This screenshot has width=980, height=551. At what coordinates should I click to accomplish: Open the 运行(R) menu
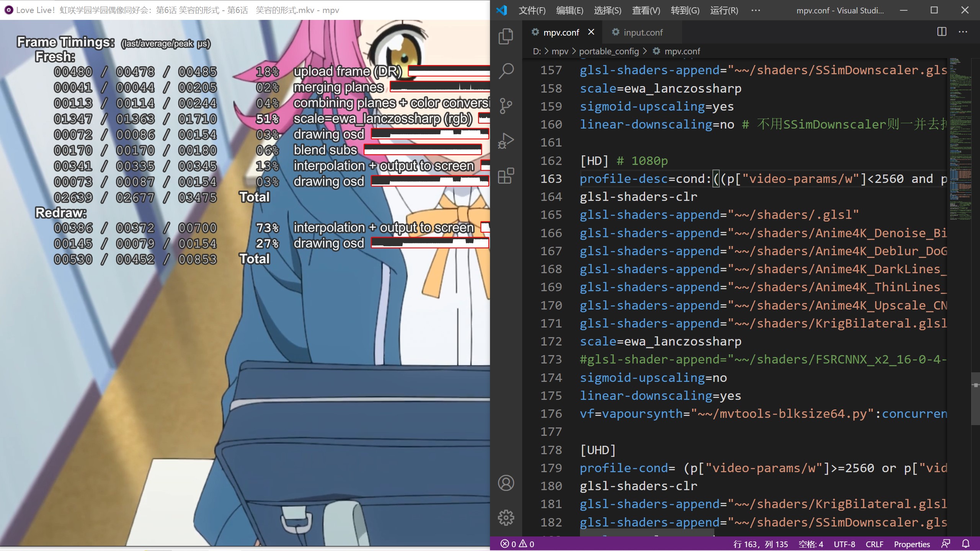coord(724,10)
